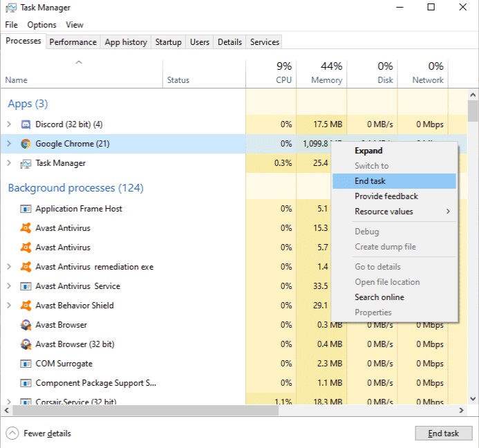479x448 pixels.
Task: Choose End task in the context menu
Action: (394, 181)
